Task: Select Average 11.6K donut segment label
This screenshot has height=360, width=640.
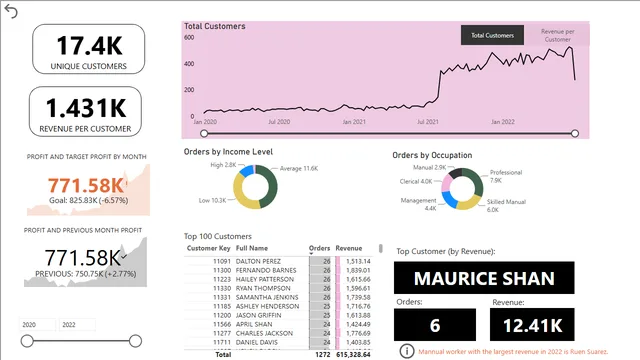Action: click(298, 168)
